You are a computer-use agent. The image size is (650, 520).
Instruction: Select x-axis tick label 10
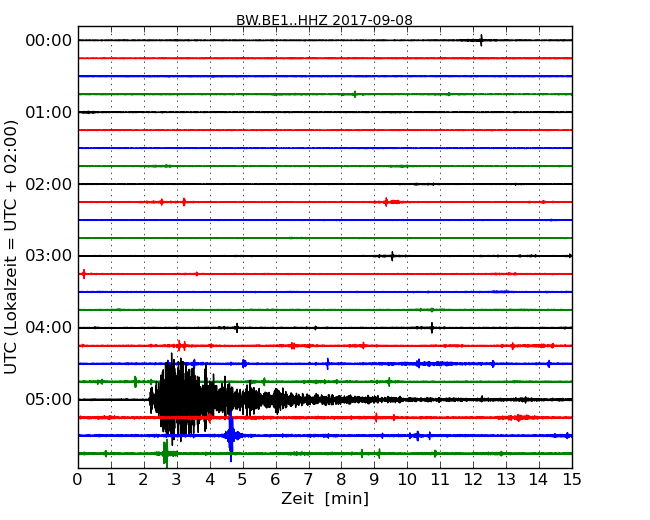407,479
